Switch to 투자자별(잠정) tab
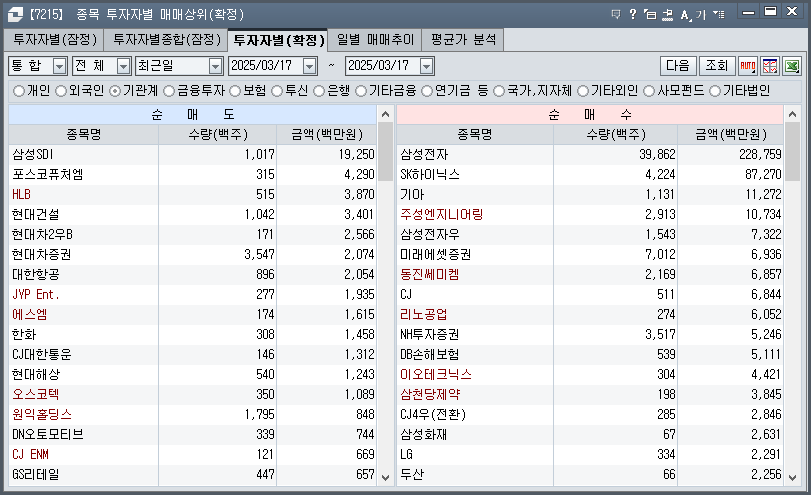This screenshot has height=495, width=811. (x=54, y=40)
